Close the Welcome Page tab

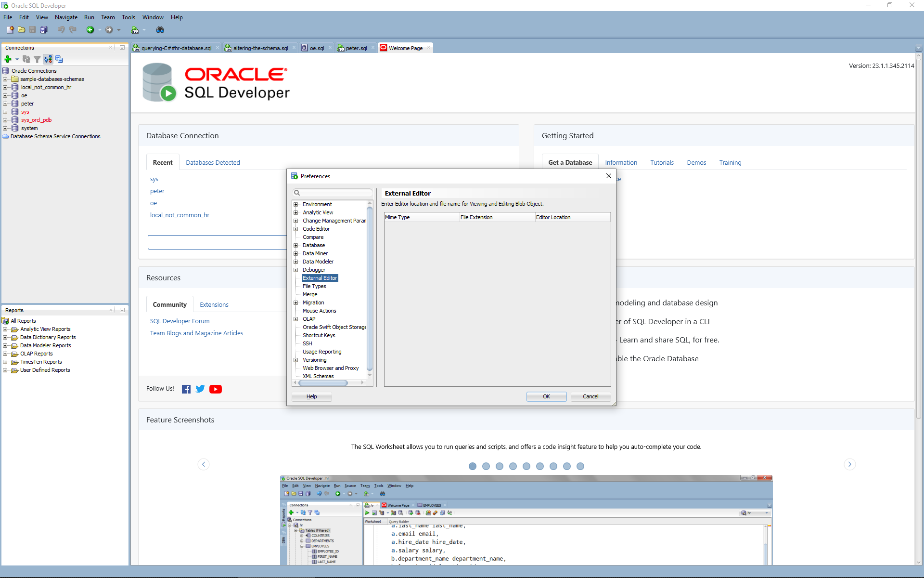(x=429, y=48)
